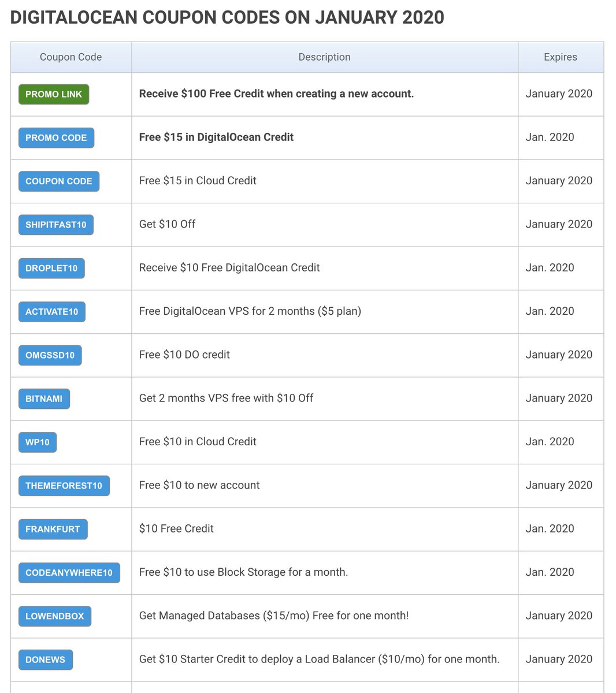Click the expiry date in BITNAMI row
The width and height of the screenshot is (616, 693).
coord(559,398)
